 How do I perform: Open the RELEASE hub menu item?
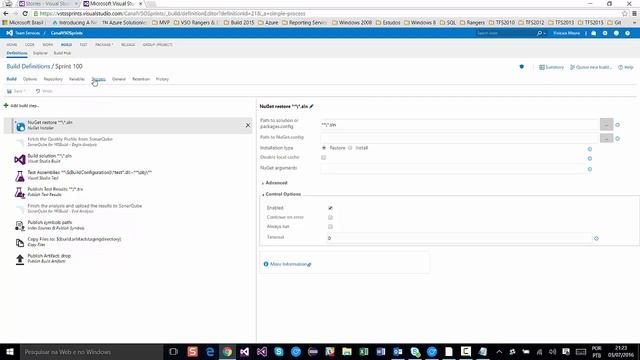(x=128, y=44)
